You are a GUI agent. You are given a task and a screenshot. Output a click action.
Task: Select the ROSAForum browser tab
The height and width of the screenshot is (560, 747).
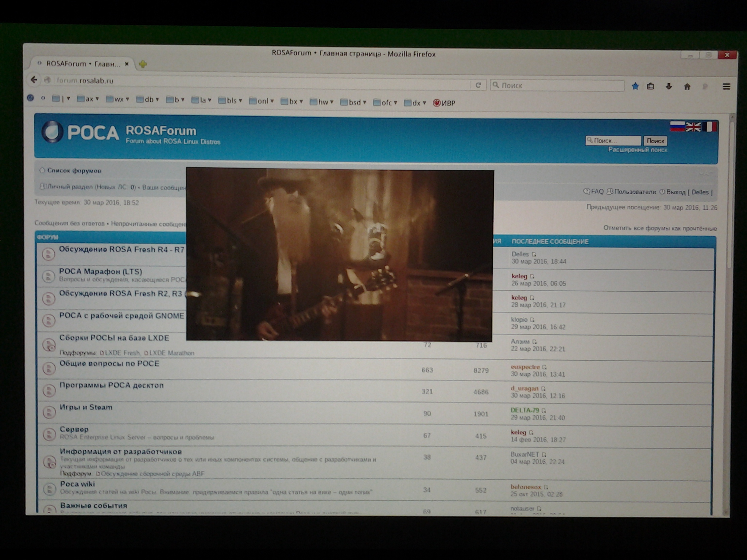pyautogui.click(x=83, y=64)
